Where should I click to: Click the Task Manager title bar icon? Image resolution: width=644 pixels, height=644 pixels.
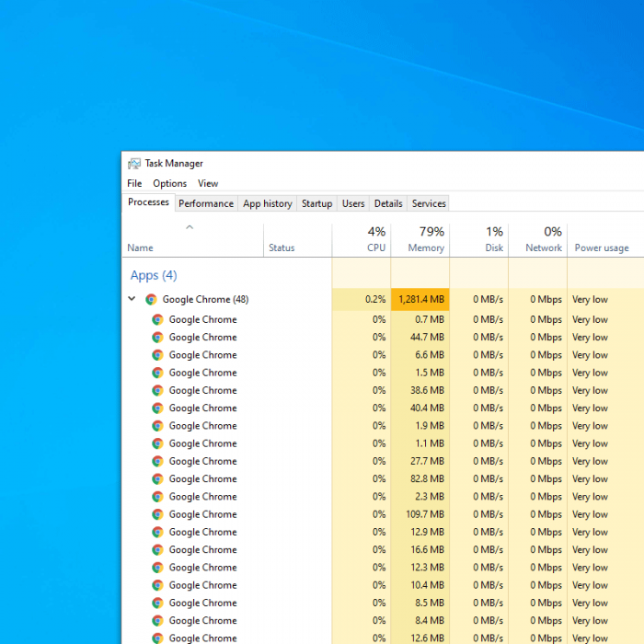coord(134,164)
